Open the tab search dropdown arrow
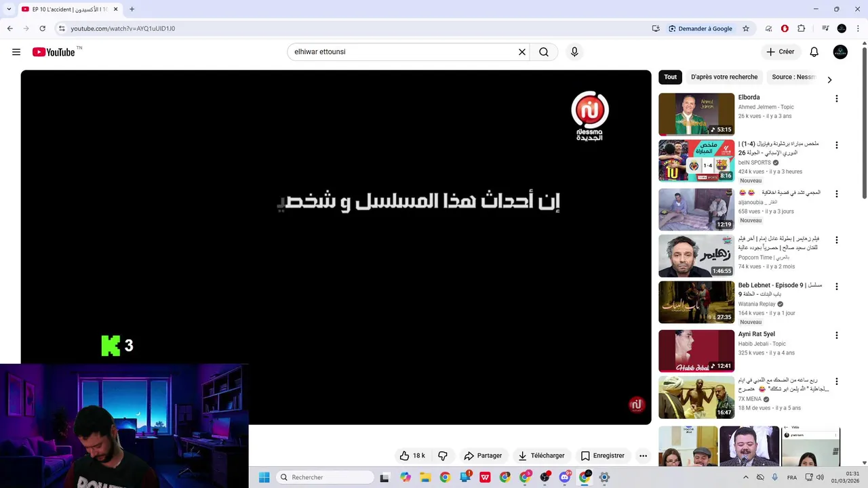This screenshot has width=868, height=488. click(9, 9)
